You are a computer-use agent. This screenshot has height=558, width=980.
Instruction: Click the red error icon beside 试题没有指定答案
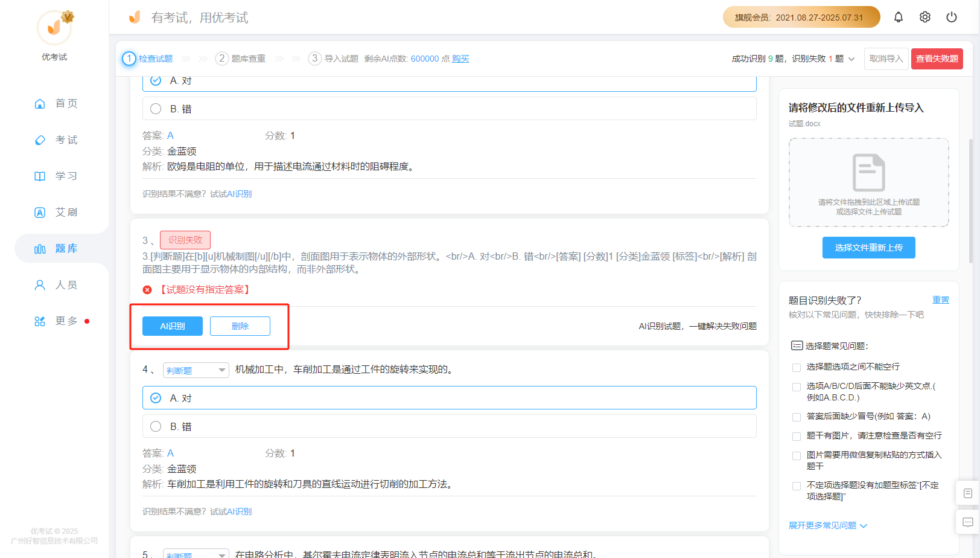[147, 290]
